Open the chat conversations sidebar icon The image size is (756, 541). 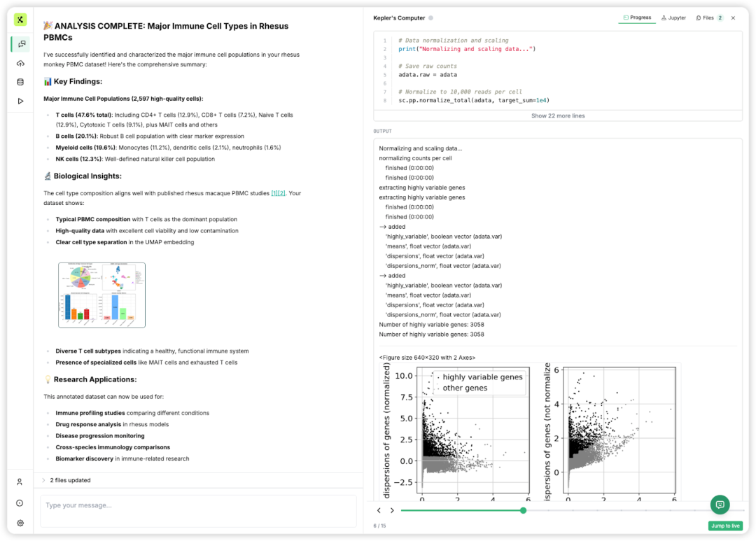[x=21, y=44]
